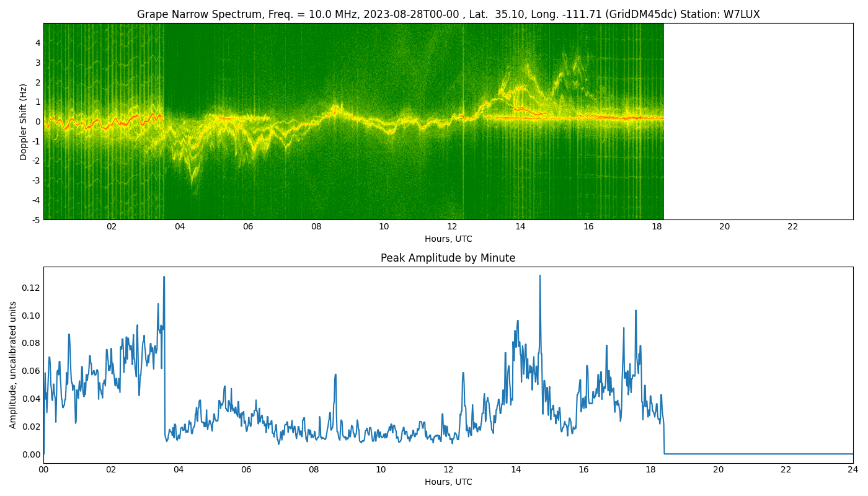Click the 08 hour tick on spectrum plot
The width and height of the screenshot is (868, 496).
coord(316,227)
